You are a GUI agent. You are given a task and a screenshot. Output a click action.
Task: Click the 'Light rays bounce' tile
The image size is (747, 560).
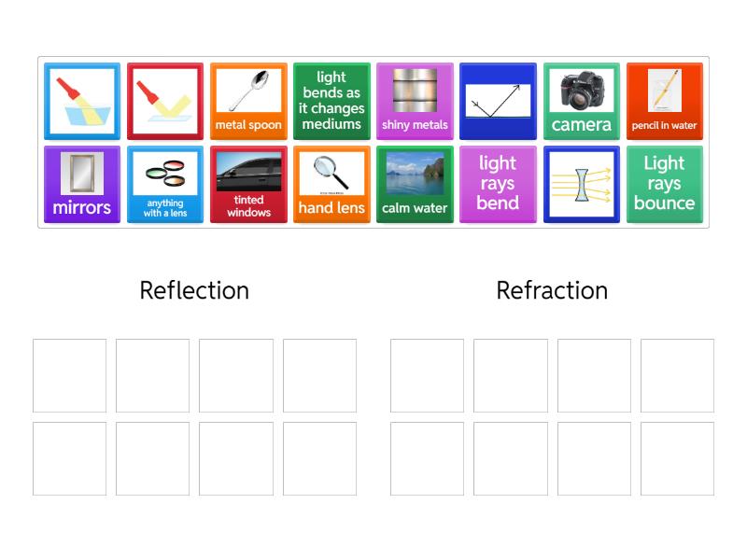tap(664, 185)
